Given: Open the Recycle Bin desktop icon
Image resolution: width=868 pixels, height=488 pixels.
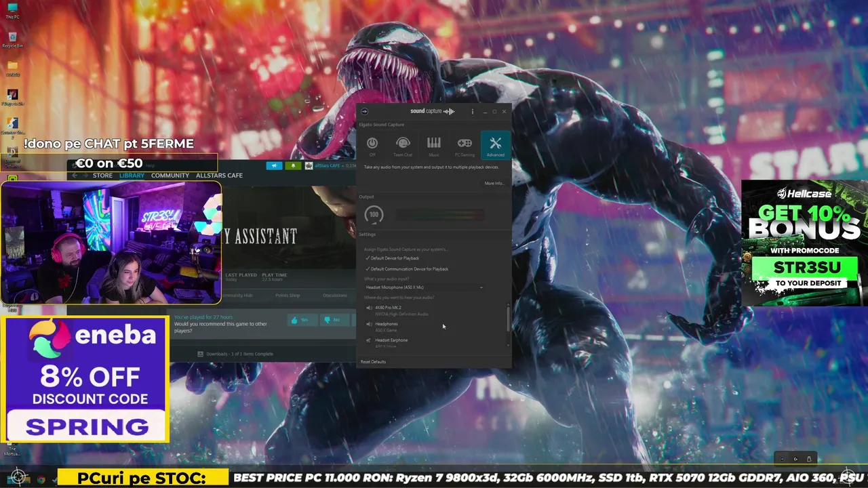Looking at the screenshot, I should coord(12,40).
